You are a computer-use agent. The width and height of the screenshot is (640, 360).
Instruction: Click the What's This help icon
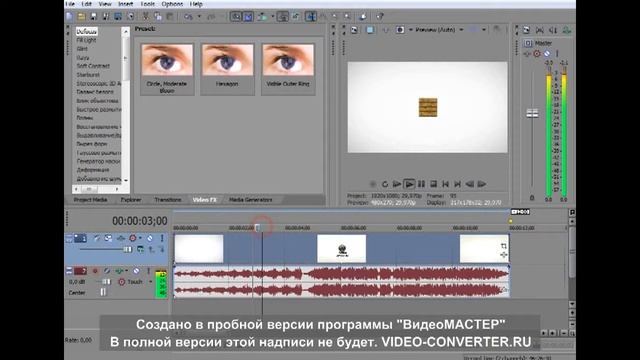380,17
